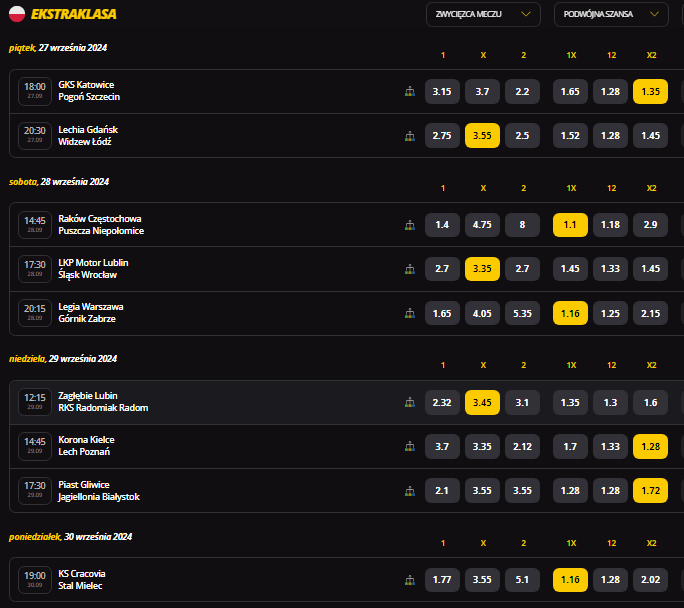Click the Ekstraklasa league title
This screenshot has width=684, height=608.
[x=74, y=14]
